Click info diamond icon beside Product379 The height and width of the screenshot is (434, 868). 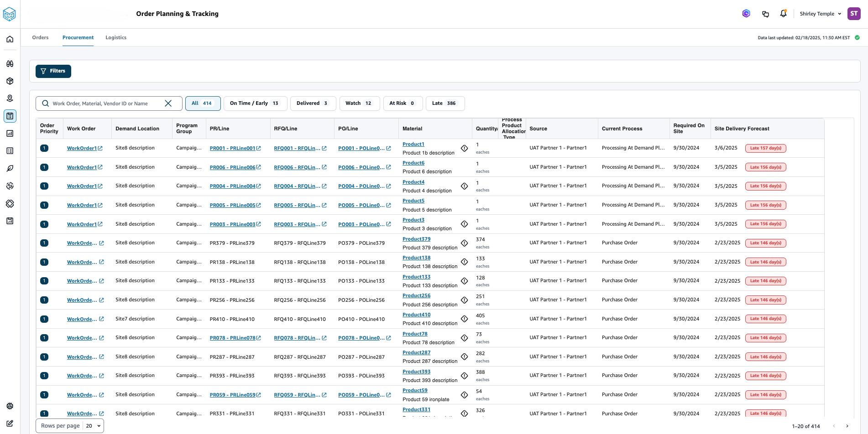(x=464, y=243)
